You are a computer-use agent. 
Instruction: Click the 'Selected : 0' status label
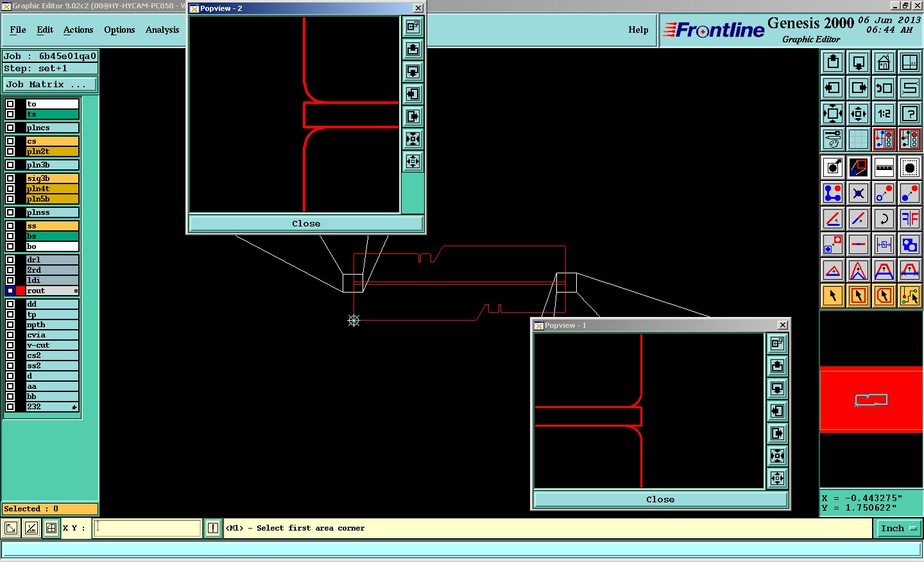click(49, 509)
